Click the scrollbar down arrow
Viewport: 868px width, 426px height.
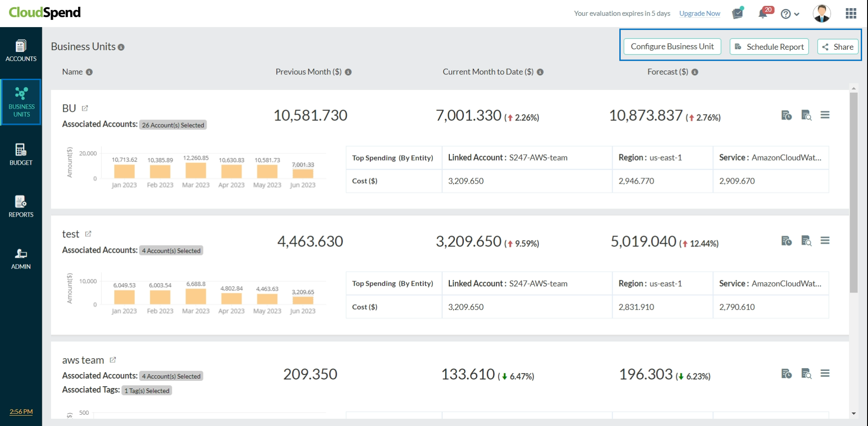coord(854,413)
